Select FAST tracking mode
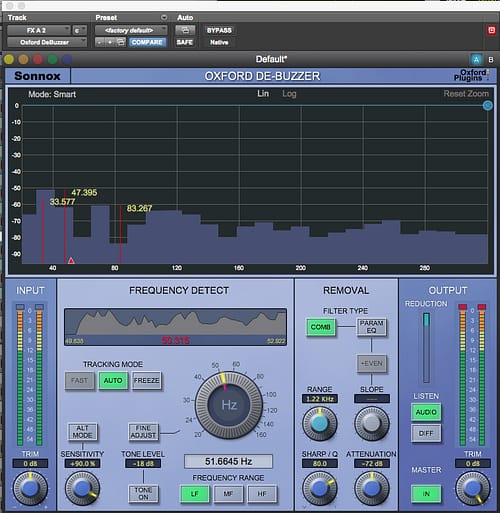Viewport: 500px width, 513px height. point(79,380)
